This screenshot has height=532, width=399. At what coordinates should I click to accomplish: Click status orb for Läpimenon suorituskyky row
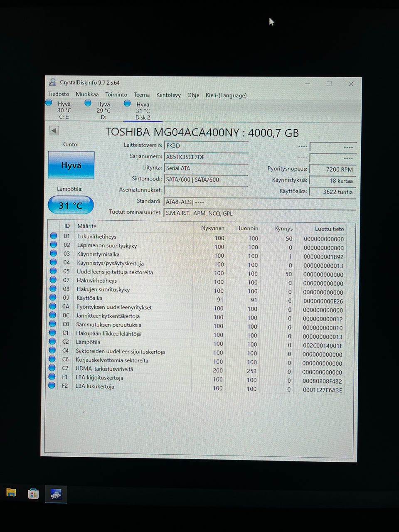pos(53,245)
